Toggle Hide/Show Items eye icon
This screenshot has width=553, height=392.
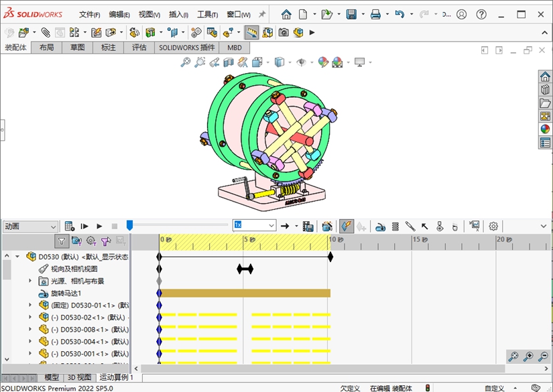click(x=302, y=62)
